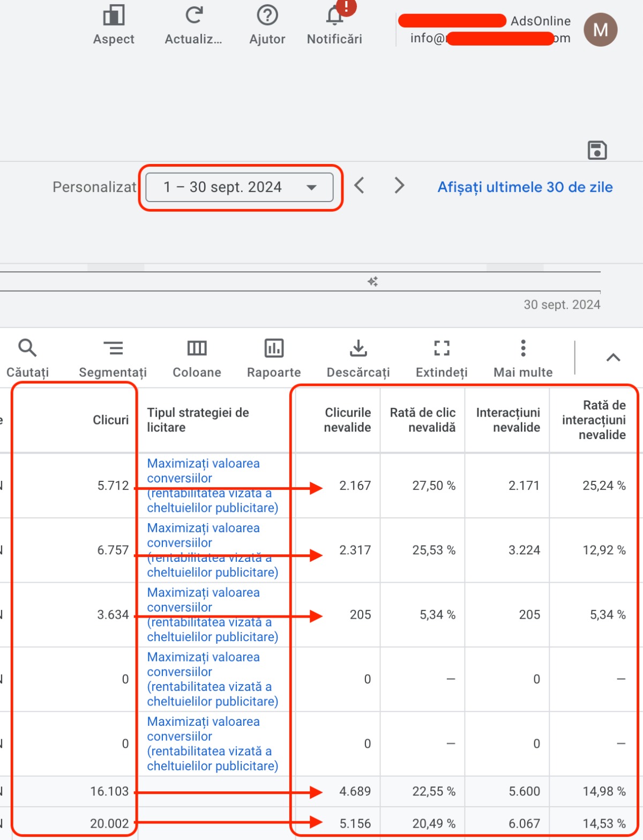
Task: Click the AI sparkle icon on the chart
Action: [373, 281]
